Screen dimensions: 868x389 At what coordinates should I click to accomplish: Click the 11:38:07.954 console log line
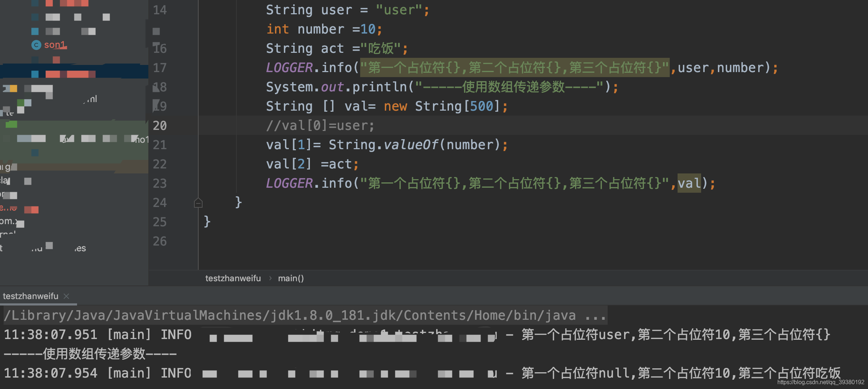[x=422, y=373]
